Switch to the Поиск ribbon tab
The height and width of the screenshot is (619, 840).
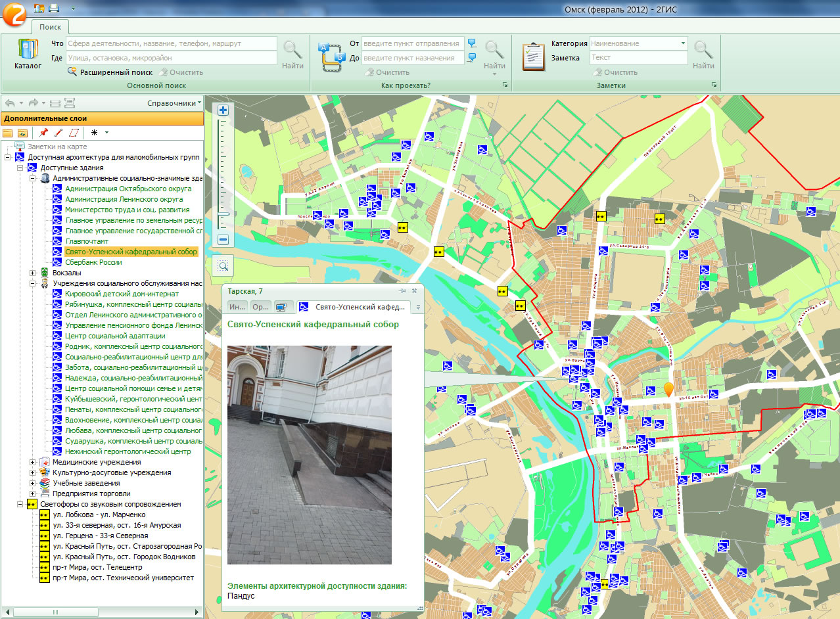[50, 27]
